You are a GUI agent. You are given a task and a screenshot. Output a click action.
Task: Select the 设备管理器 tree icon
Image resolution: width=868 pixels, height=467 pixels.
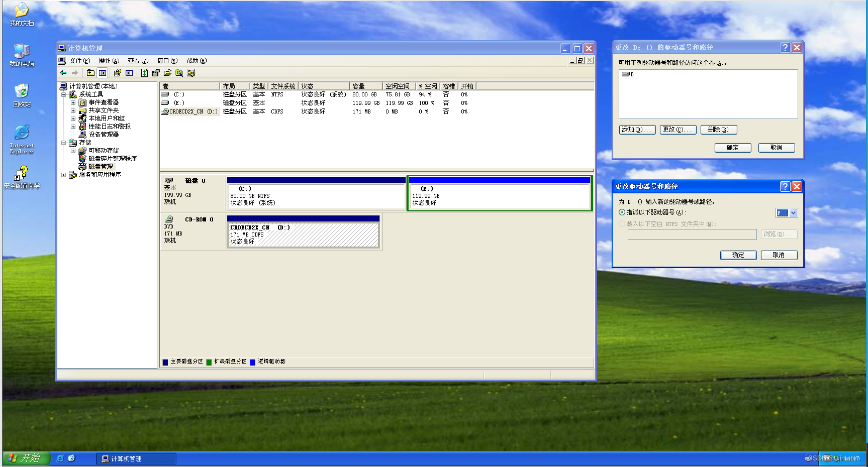coord(82,135)
